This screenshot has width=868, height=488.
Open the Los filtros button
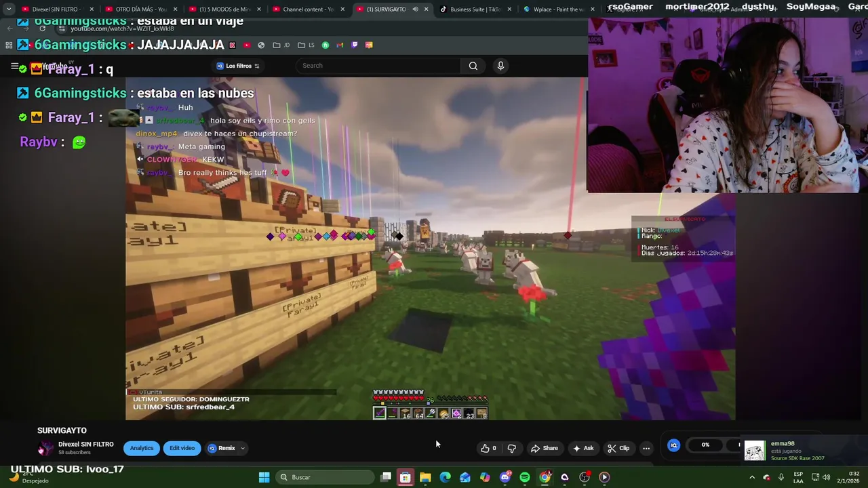238,66
